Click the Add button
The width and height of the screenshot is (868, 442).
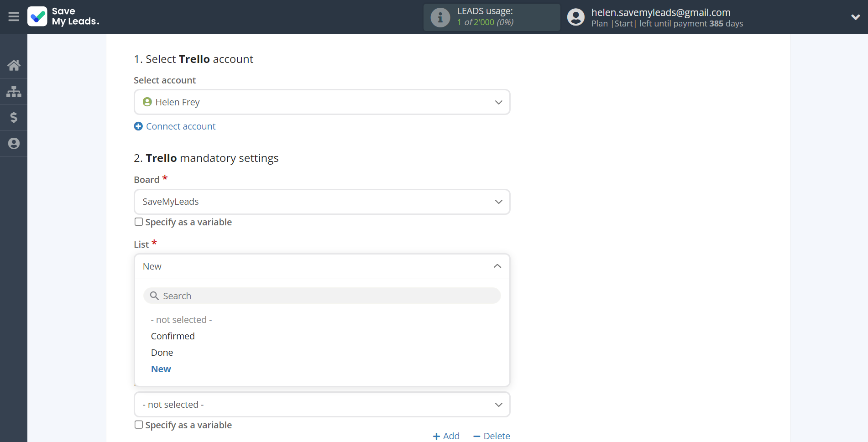tap(446, 436)
